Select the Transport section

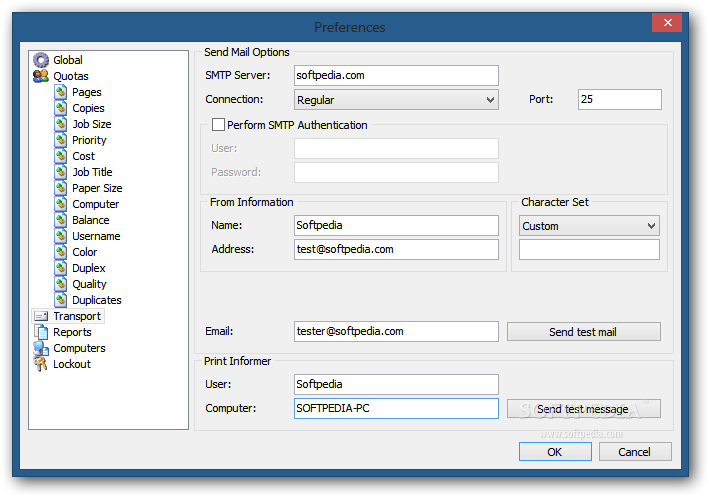tap(77, 316)
